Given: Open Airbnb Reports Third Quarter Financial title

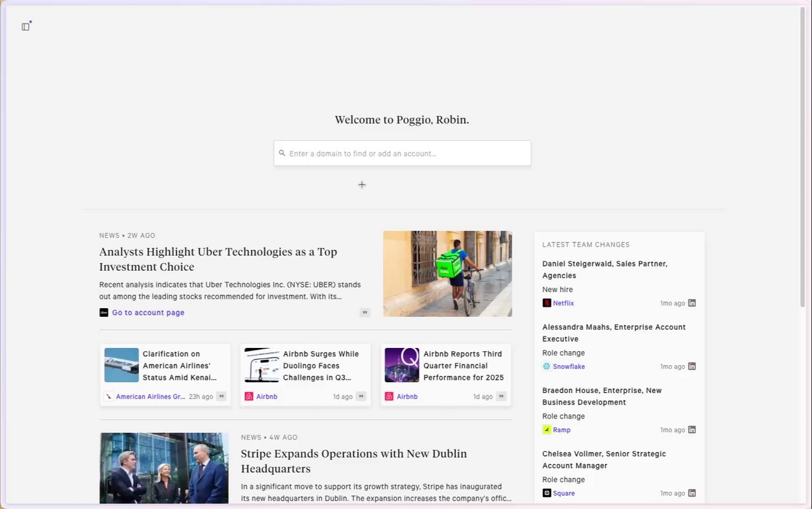Looking at the screenshot, I should click(464, 366).
